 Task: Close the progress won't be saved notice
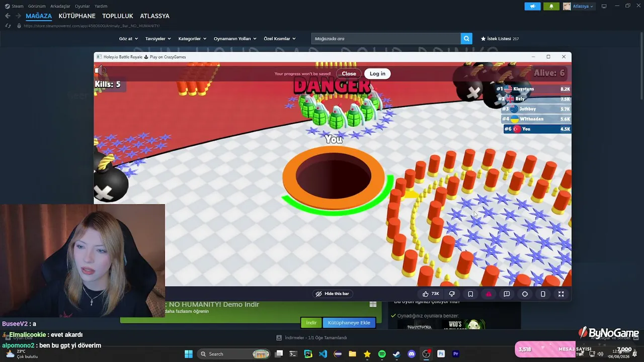349,73
